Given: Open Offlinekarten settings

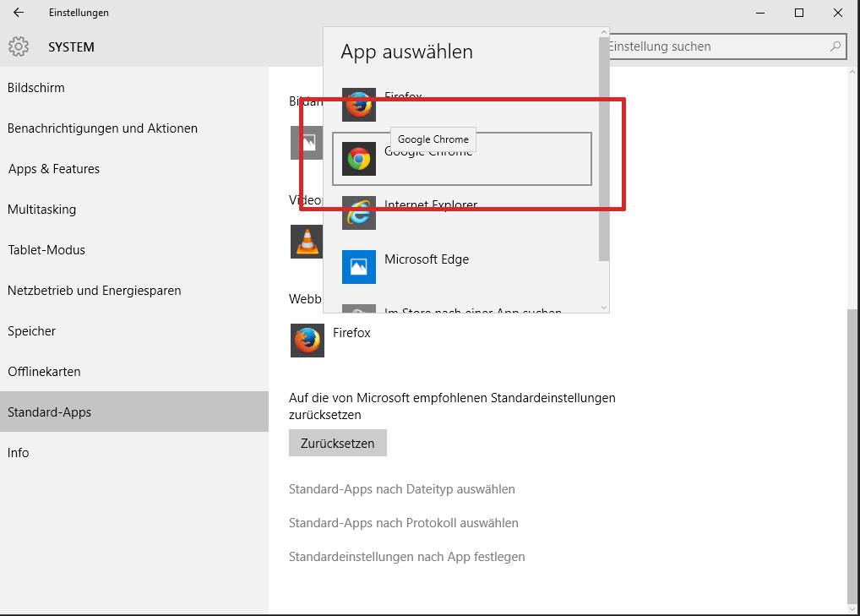Looking at the screenshot, I should 134,372.
